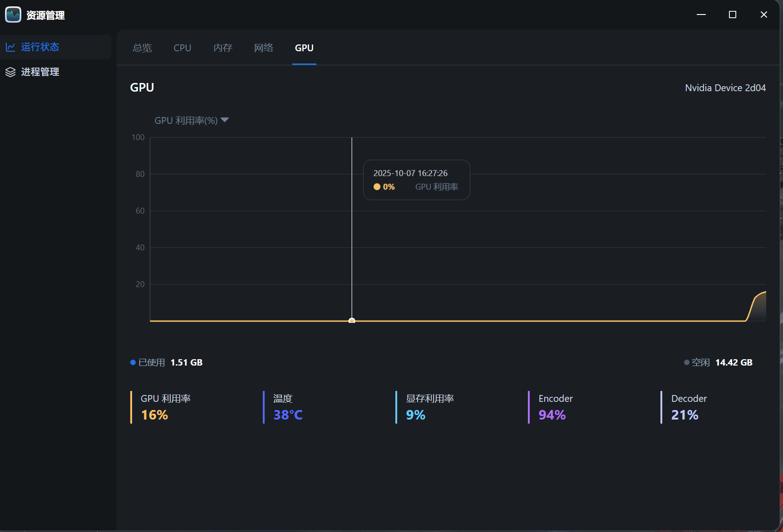Image resolution: width=783 pixels, height=532 pixels.
Task: Click the 进程管理 layers icon in sidebar
Action: [10, 72]
